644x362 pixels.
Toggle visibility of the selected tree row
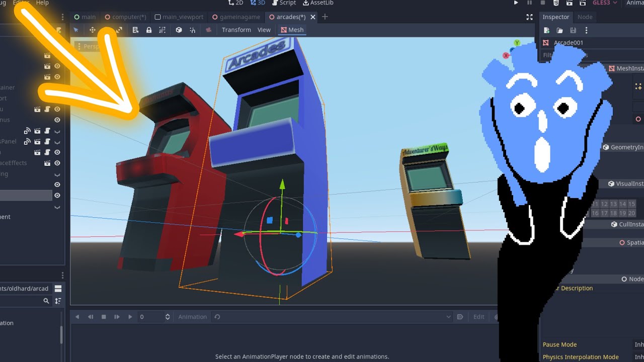[x=57, y=195]
